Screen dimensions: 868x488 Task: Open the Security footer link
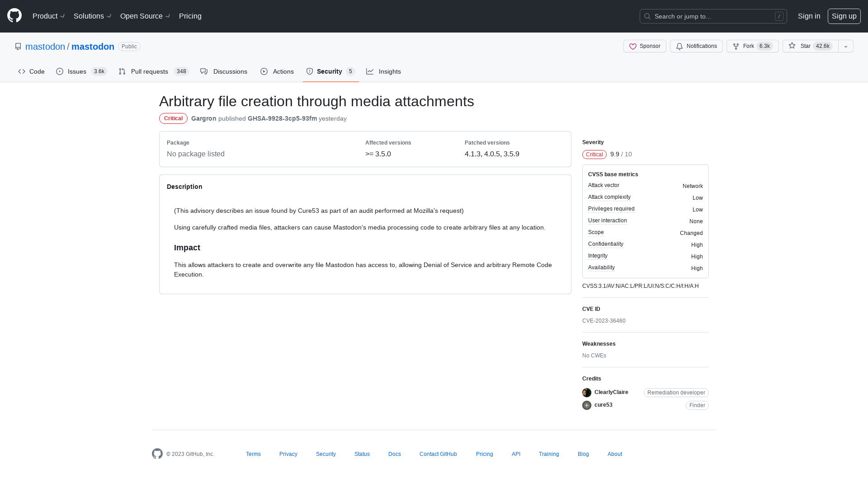tap(326, 454)
